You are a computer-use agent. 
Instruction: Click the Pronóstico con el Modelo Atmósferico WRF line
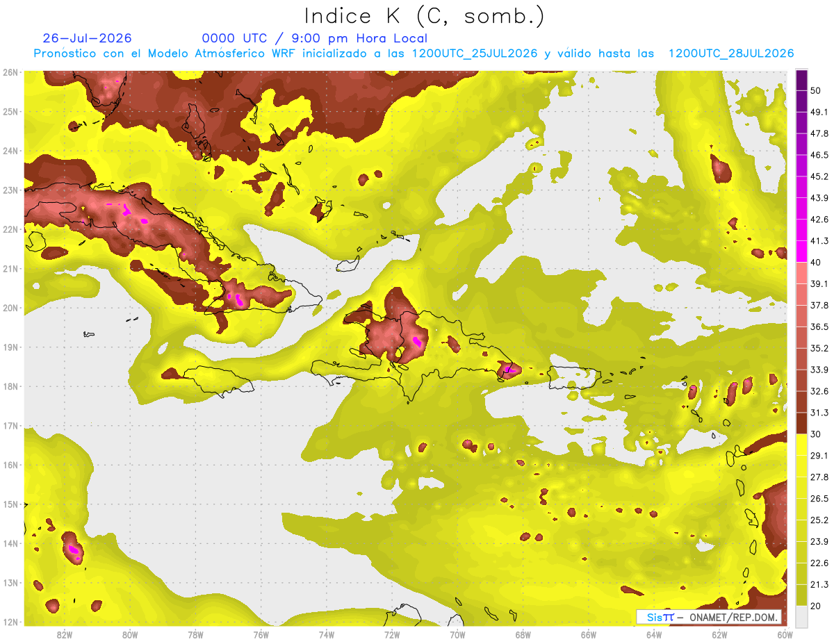[414, 53]
